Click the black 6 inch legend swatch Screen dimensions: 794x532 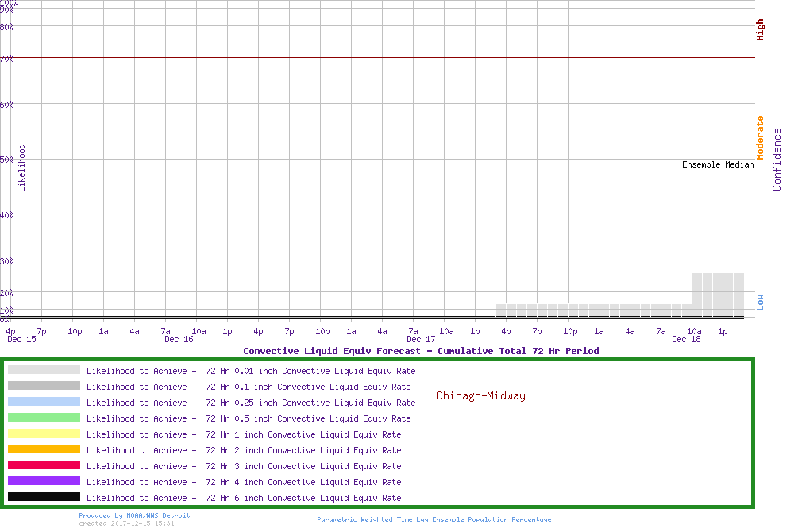click(x=44, y=497)
